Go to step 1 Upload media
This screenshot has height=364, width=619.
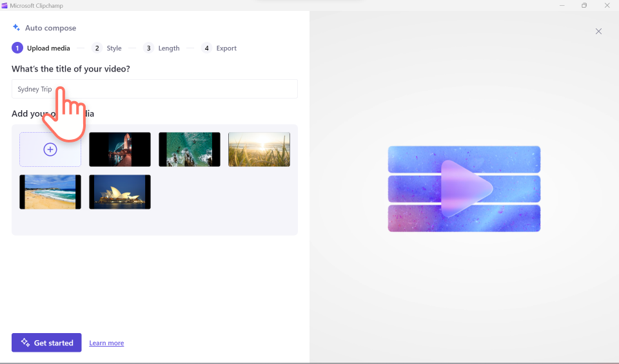(x=41, y=48)
